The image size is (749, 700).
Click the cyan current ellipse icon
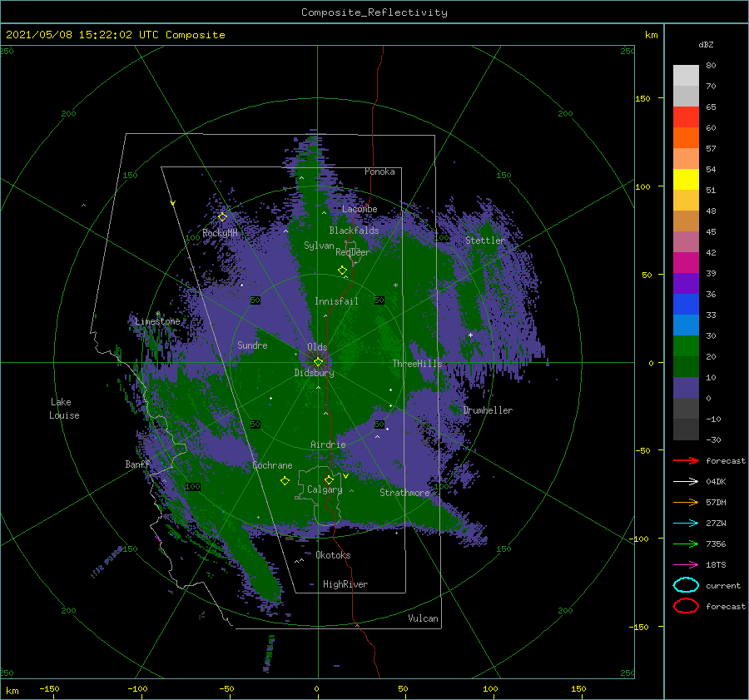pyautogui.click(x=686, y=585)
